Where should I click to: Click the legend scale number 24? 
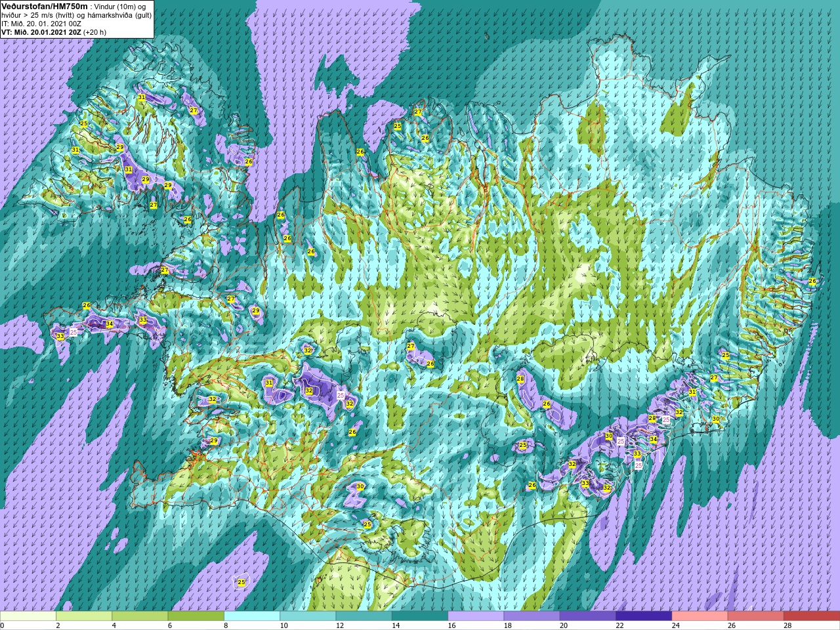[x=677, y=625]
